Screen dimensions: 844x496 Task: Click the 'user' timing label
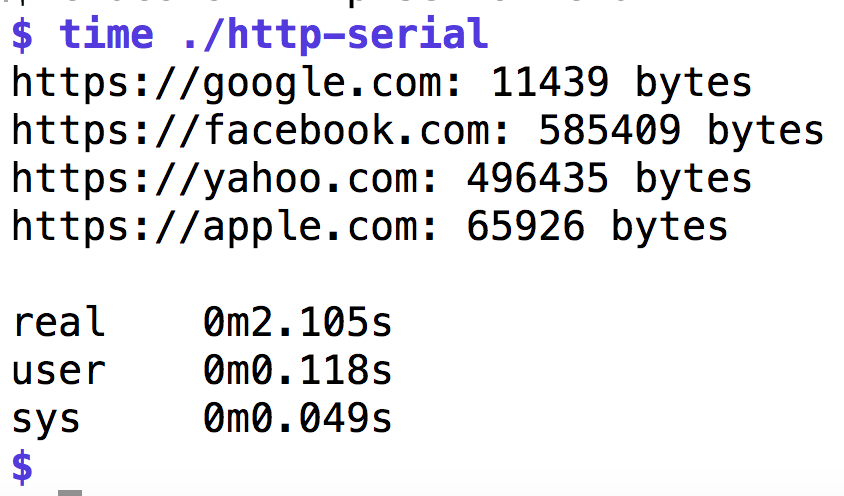(x=58, y=371)
